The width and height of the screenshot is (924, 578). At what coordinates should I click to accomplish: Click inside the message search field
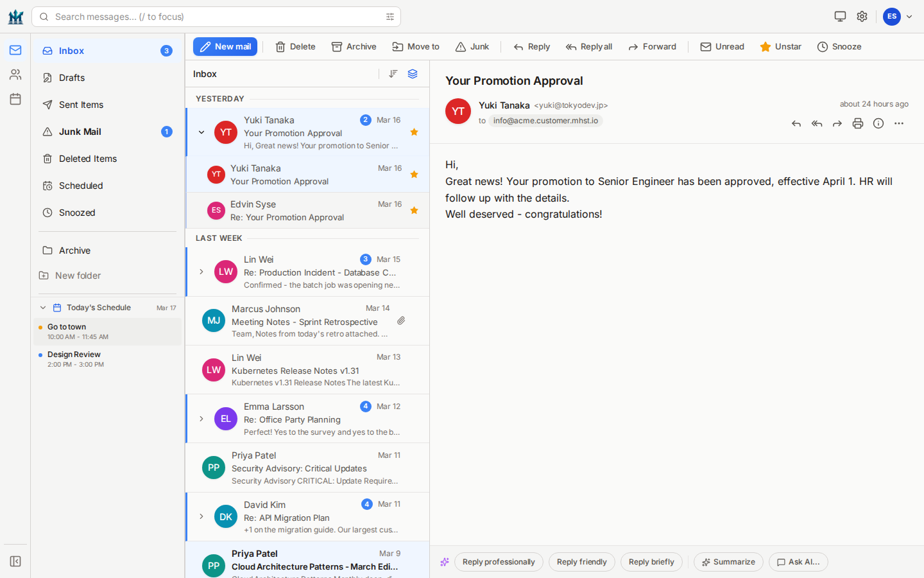click(193, 17)
